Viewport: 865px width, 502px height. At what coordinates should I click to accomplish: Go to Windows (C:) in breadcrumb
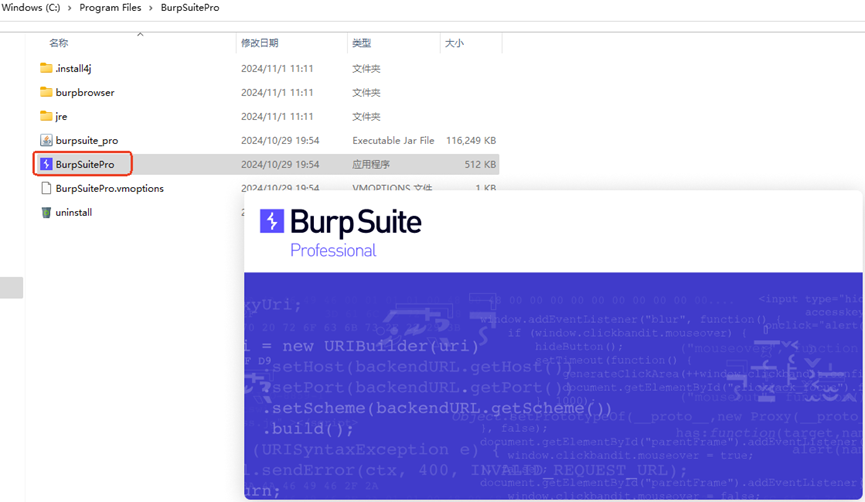tap(30, 8)
